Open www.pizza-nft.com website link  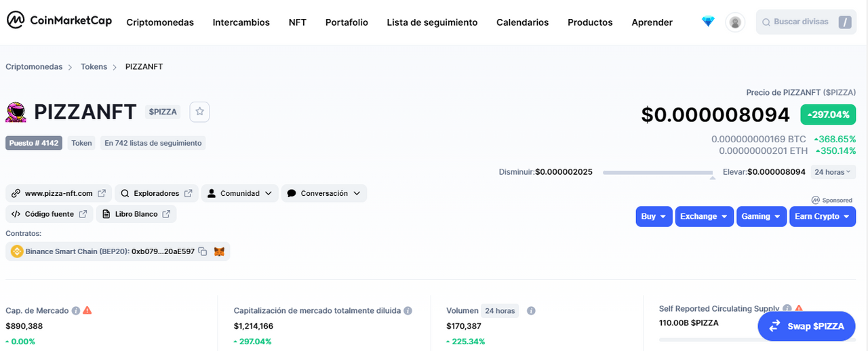click(x=59, y=193)
